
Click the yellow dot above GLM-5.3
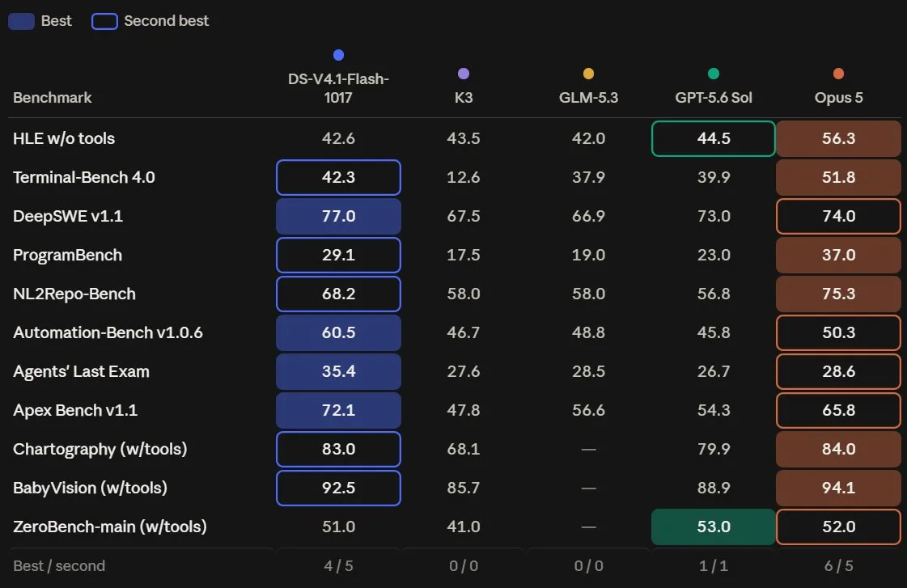588,74
